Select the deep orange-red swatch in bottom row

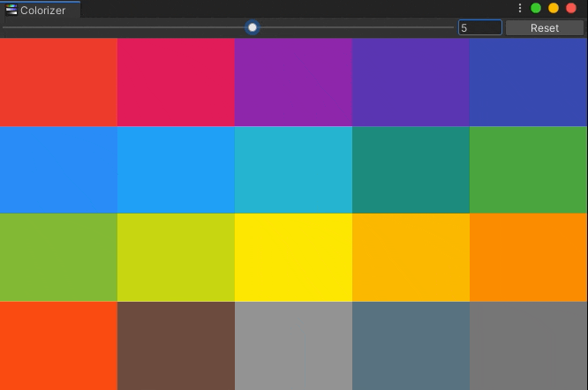(x=58, y=346)
